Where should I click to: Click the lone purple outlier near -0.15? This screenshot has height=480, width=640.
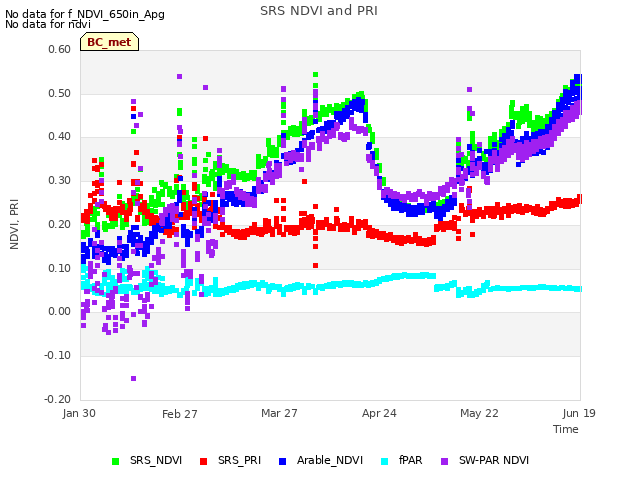pos(133,378)
